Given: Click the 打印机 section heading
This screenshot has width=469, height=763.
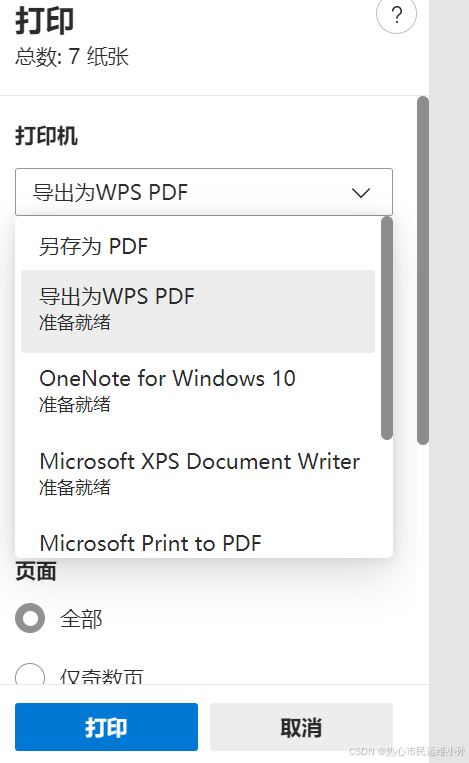Looking at the screenshot, I should pos(46,136).
